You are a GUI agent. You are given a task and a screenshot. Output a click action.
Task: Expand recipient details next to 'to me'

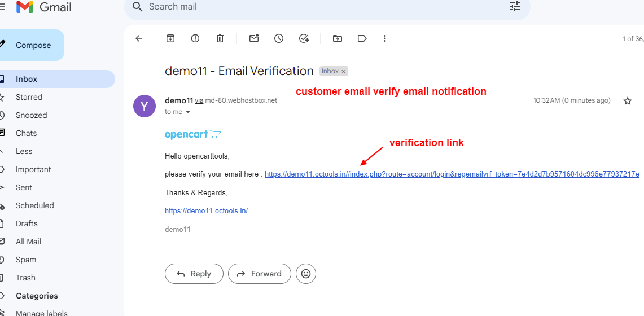(188, 112)
